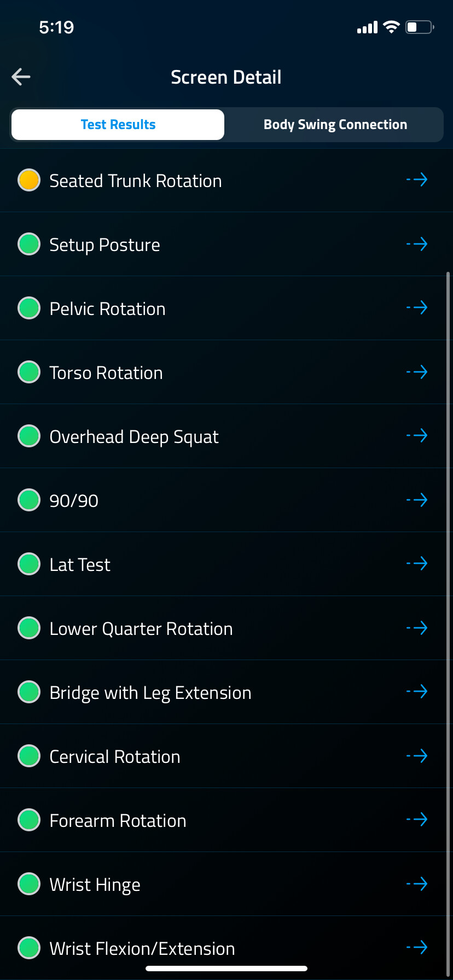Click arrow next to Torso Rotation
Screen dimensions: 453x980
pos(417,372)
